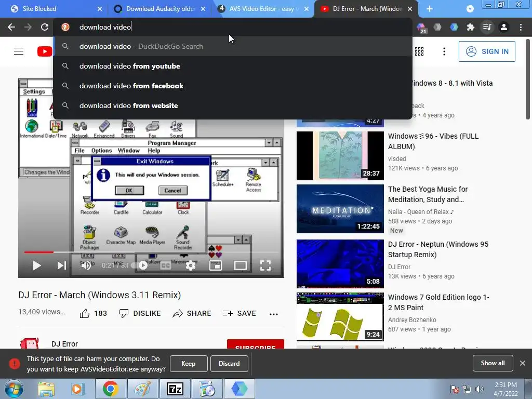Keep the AVSVideoEditor.exe download

(x=188, y=363)
